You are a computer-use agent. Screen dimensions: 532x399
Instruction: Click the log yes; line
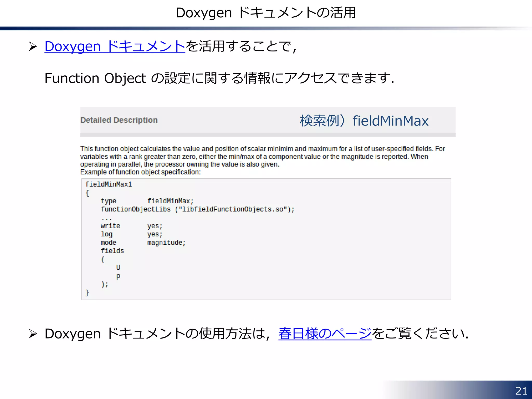(131, 234)
